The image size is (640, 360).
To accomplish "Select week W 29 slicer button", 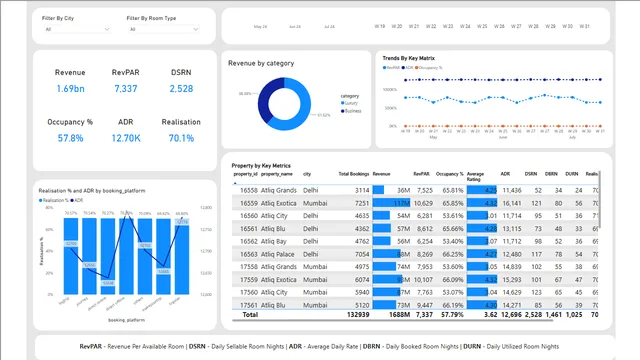I will [550, 26].
